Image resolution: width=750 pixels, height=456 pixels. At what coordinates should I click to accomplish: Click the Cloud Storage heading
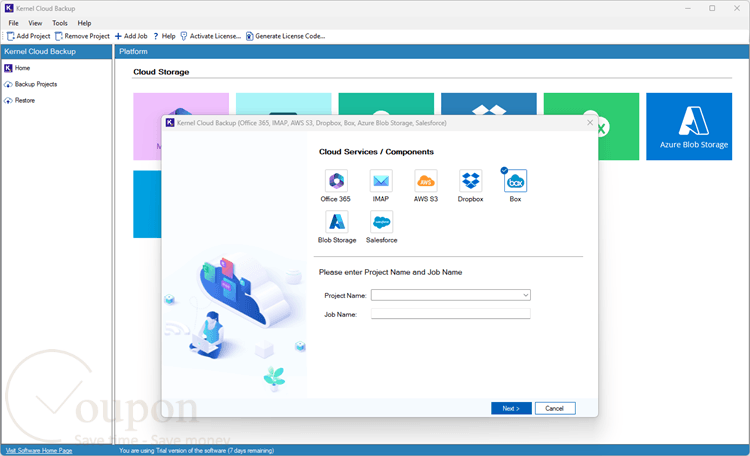pos(161,72)
